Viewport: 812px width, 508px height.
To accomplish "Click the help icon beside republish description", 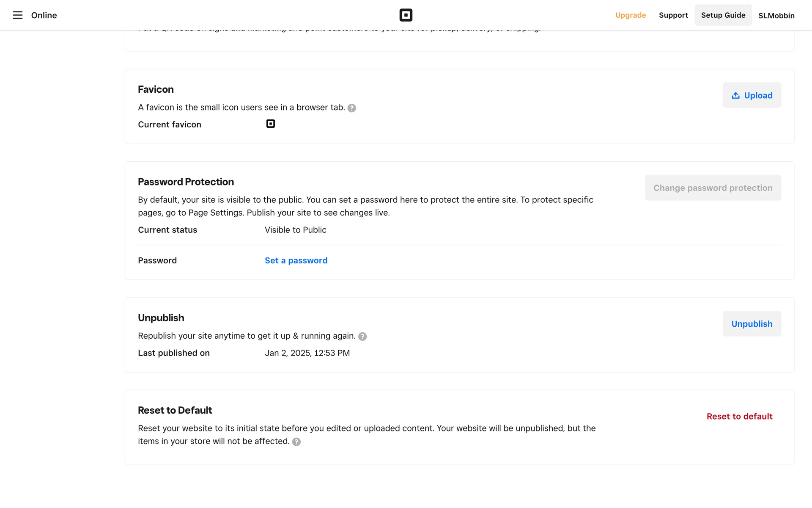I will tap(362, 337).
